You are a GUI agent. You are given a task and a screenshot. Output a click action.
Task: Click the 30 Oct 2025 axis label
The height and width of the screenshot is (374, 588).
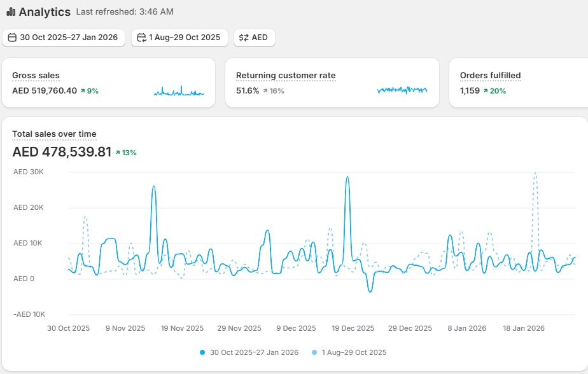68,328
